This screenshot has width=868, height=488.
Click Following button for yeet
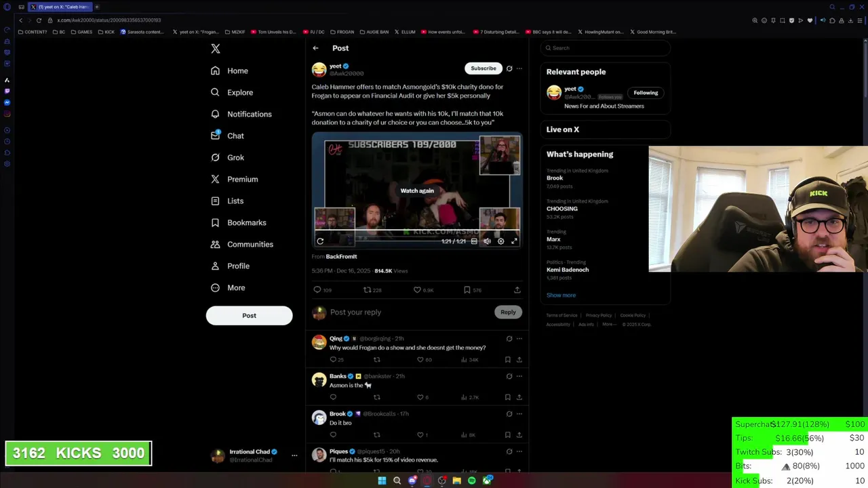(646, 93)
